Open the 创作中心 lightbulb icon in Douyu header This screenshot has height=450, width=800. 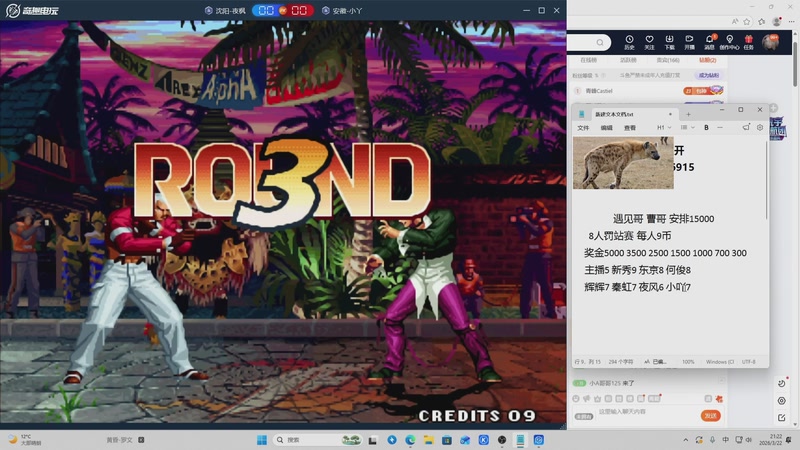(730, 42)
